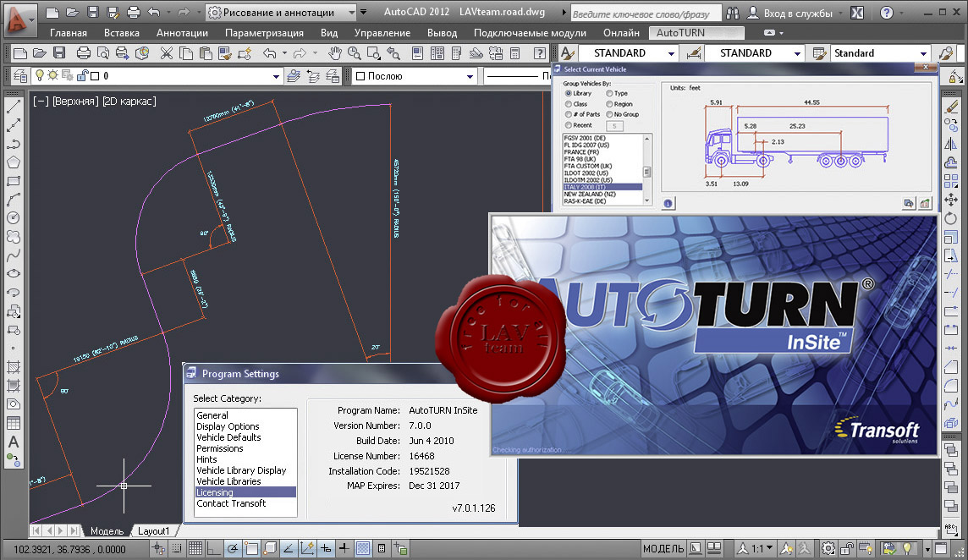Select the Region radio button
The height and width of the screenshot is (560, 968).
[609, 104]
